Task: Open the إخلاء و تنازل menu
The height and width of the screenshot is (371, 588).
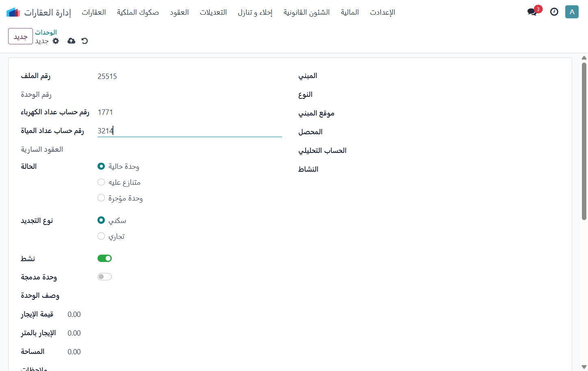Action: click(x=255, y=12)
